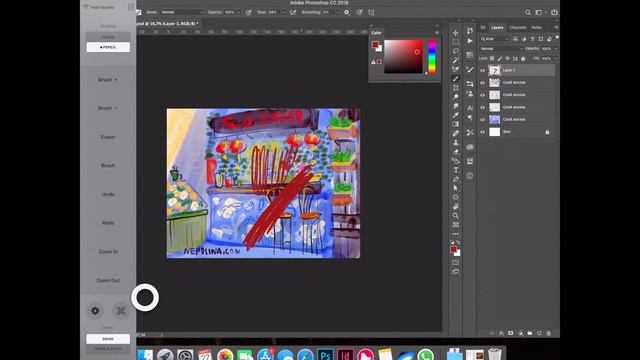The image size is (640, 360).
Task: Select the open document tab
Action: [x=168, y=24]
